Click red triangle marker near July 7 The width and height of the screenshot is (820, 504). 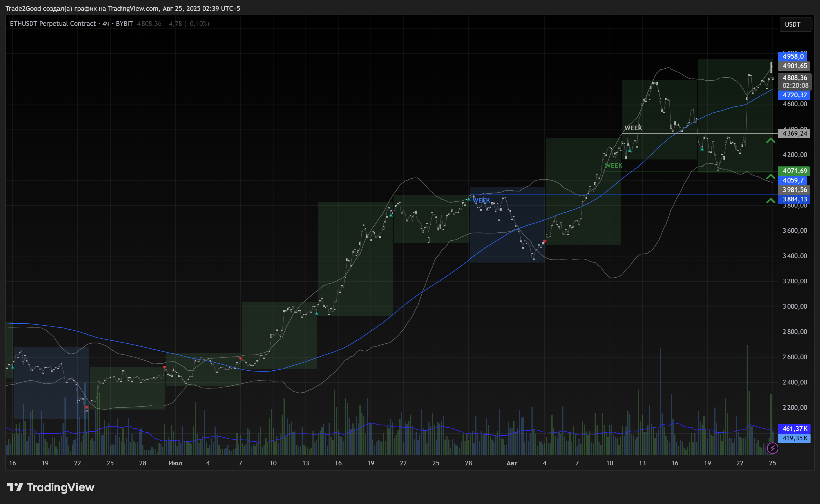[240, 359]
